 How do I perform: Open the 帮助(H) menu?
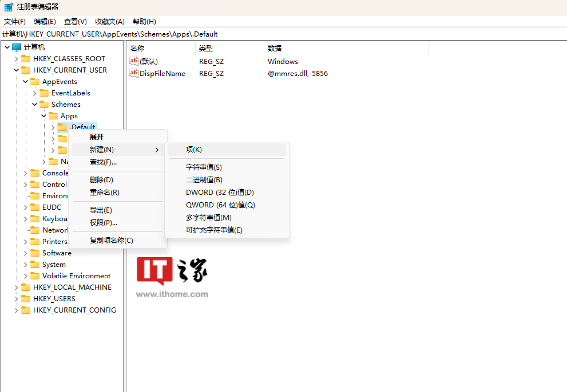(x=144, y=22)
